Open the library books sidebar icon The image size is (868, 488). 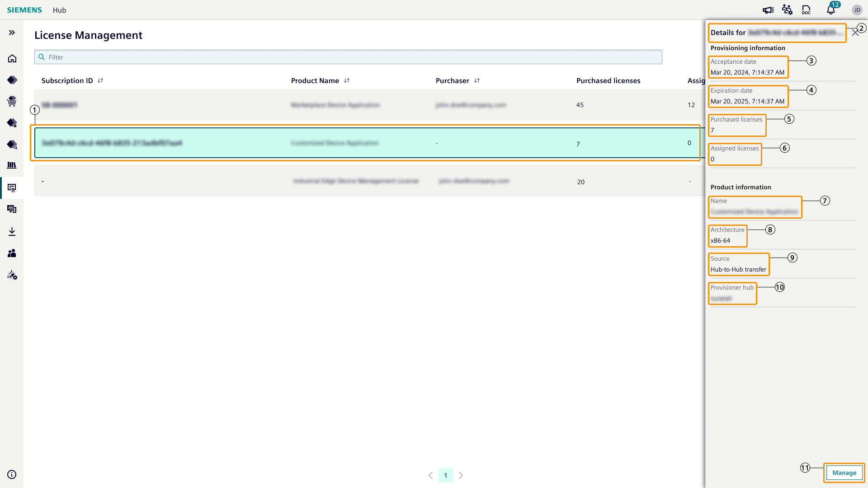[x=12, y=165]
